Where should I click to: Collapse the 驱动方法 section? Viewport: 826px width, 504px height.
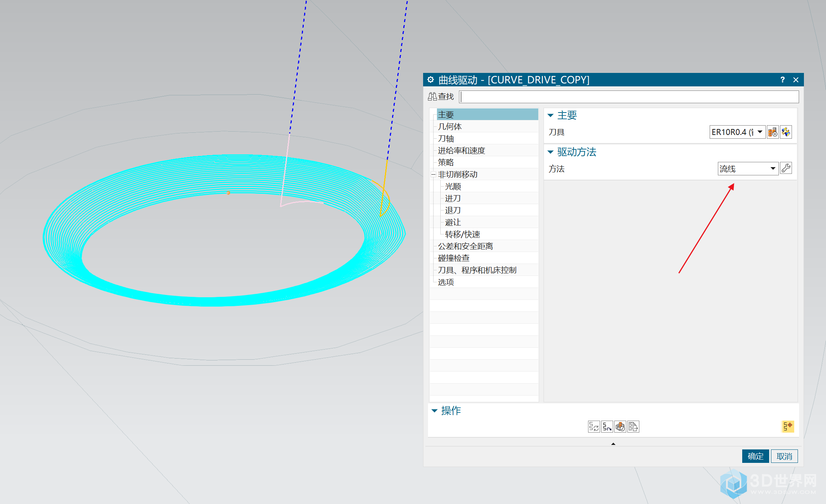pos(550,152)
